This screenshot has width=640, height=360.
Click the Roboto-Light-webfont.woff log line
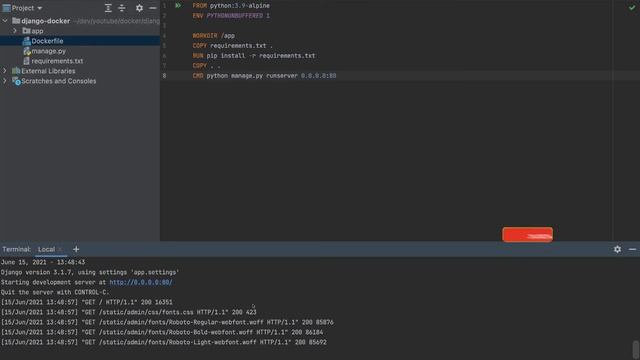tap(164, 342)
